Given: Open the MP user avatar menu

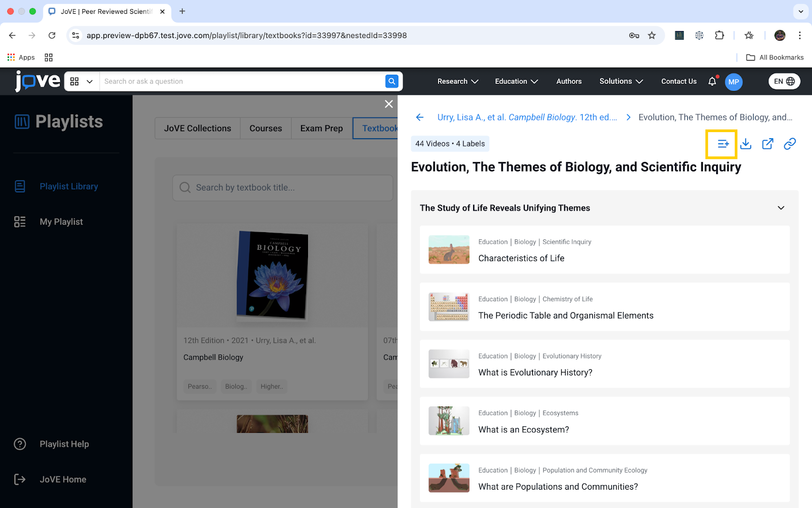Looking at the screenshot, I should point(734,82).
